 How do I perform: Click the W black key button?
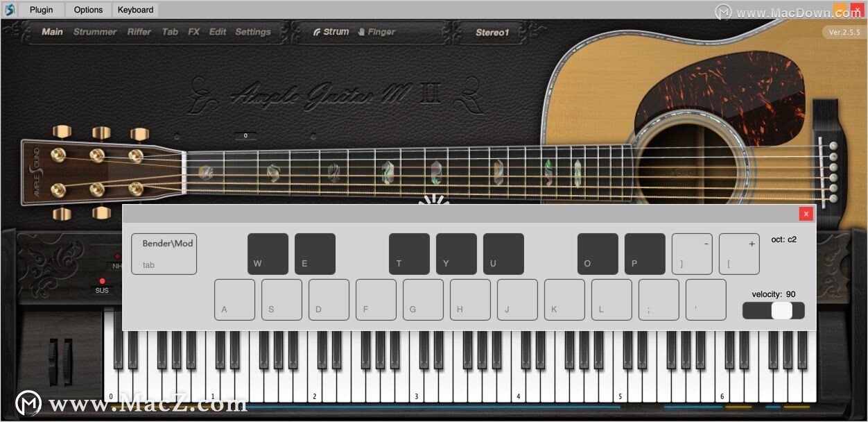click(x=268, y=254)
